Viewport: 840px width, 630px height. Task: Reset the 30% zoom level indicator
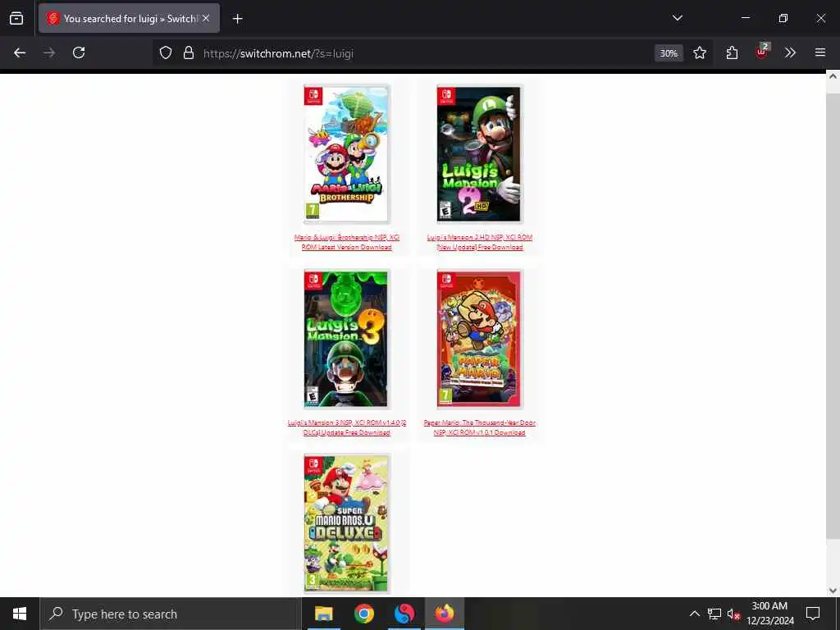[x=669, y=53]
